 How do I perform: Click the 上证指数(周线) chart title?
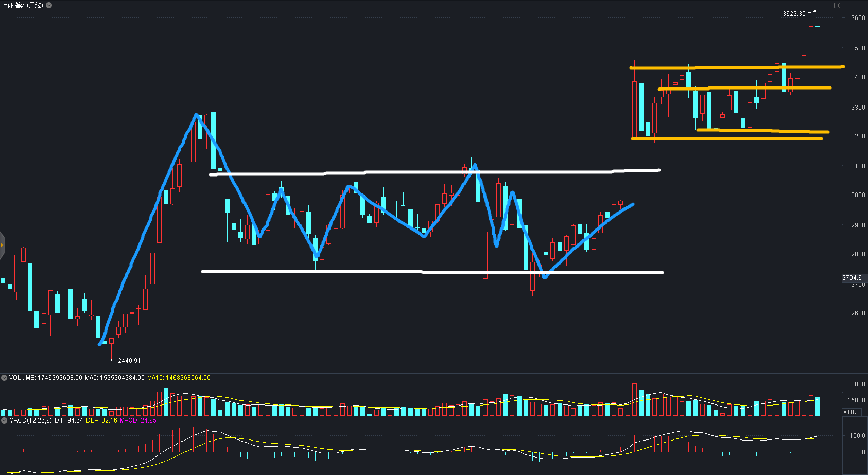(22, 5)
